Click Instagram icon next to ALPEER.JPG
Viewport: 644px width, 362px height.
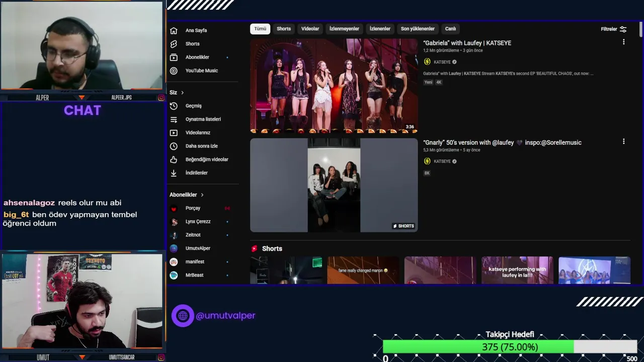161,98
